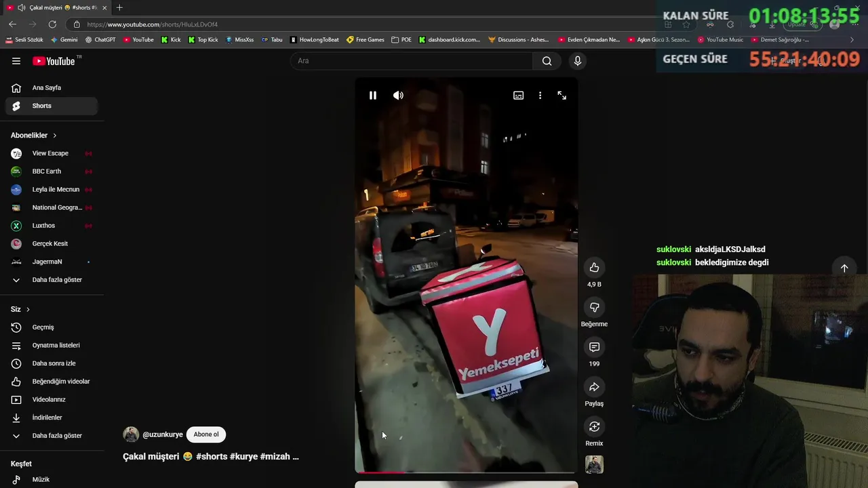Screen dimensions: 868x488
Task: Open Geçmiş watch history
Action: click(52, 327)
